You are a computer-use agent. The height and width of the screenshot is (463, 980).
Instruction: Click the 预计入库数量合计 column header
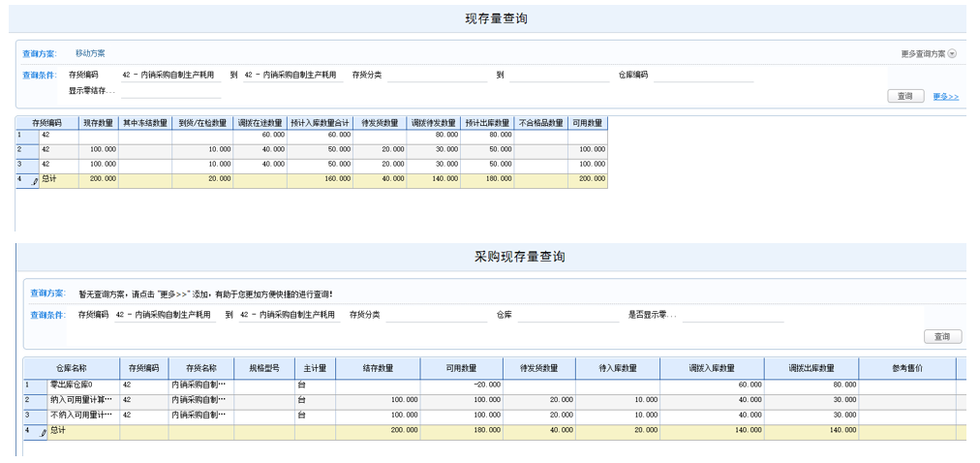(x=320, y=123)
